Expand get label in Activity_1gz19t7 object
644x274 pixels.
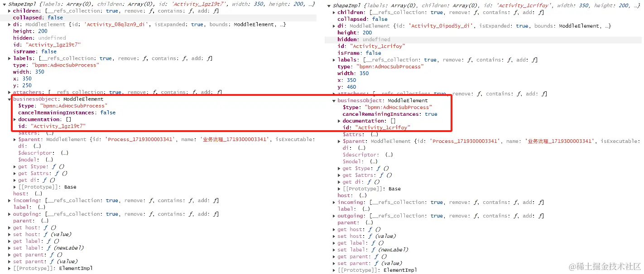click(x=10, y=241)
